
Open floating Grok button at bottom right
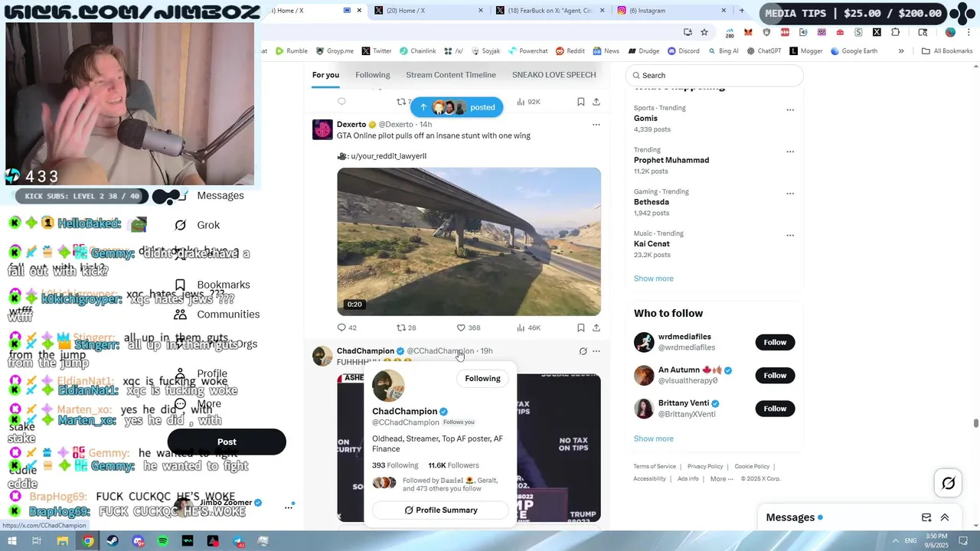click(948, 483)
